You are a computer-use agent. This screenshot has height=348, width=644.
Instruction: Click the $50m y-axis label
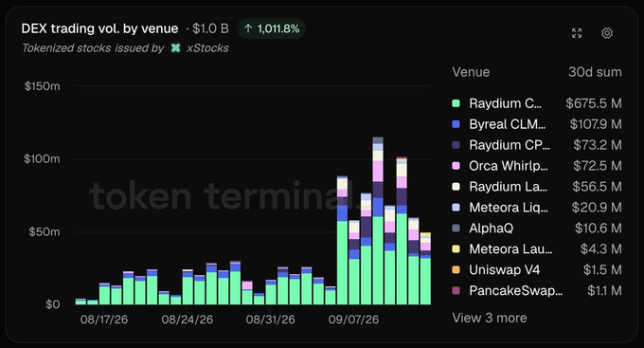pyautogui.click(x=45, y=232)
